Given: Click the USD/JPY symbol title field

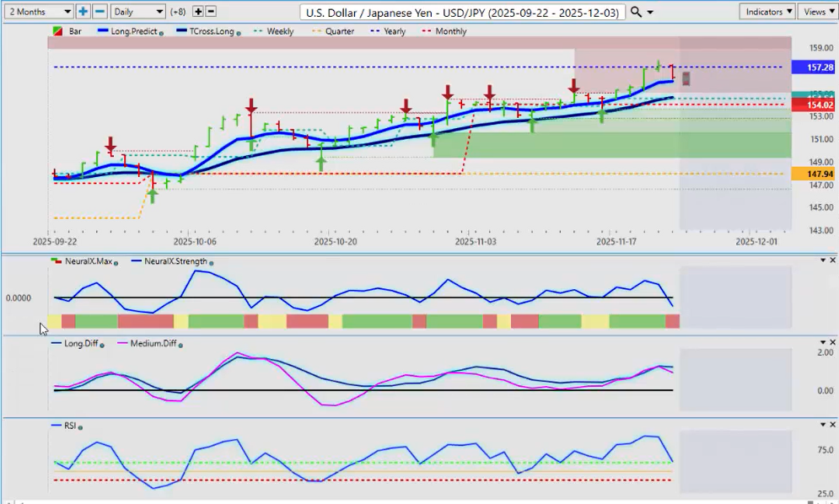Looking at the screenshot, I should point(463,12).
